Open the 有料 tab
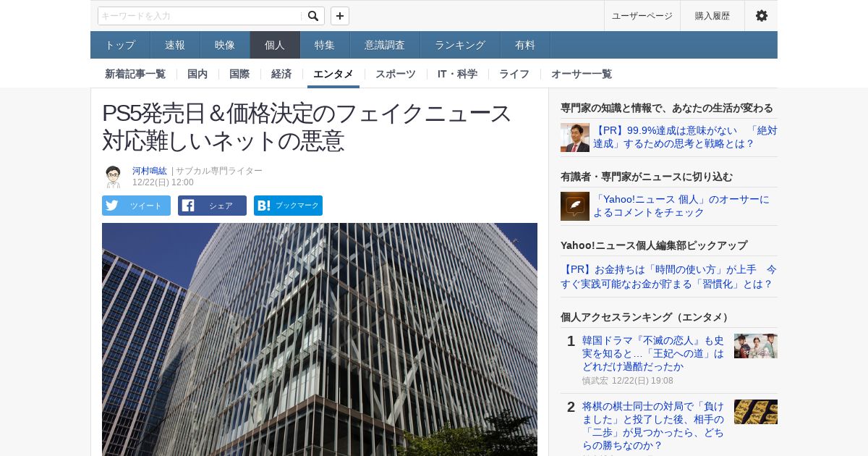 click(x=525, y=45)
